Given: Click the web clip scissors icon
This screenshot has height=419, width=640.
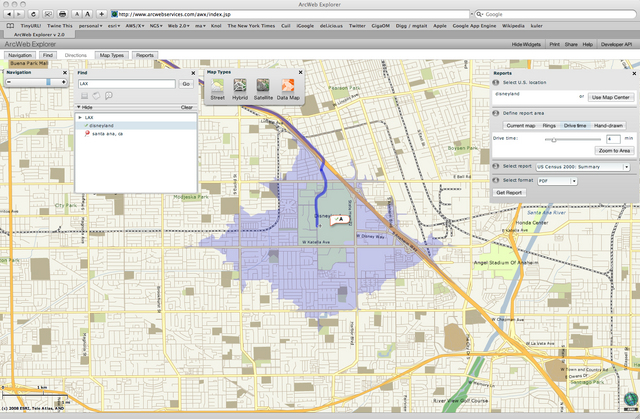Looking at the screenshot, I should click(x=48, y=14).
